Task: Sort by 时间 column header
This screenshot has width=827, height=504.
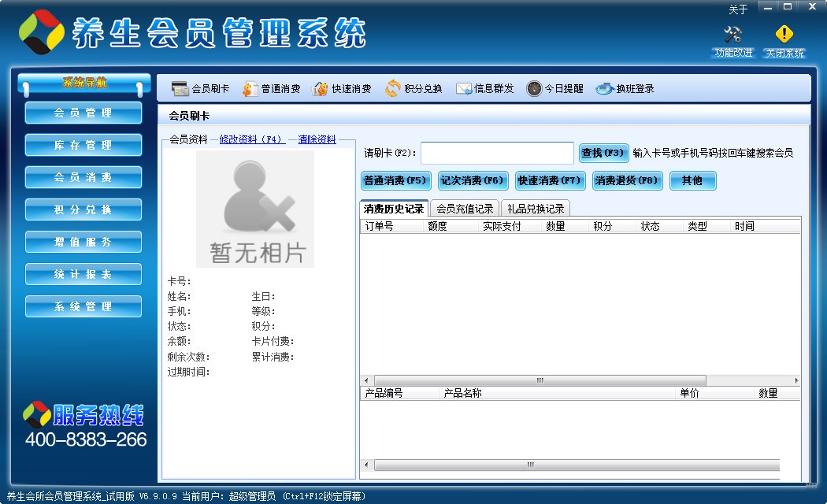Action: (766, 226)
